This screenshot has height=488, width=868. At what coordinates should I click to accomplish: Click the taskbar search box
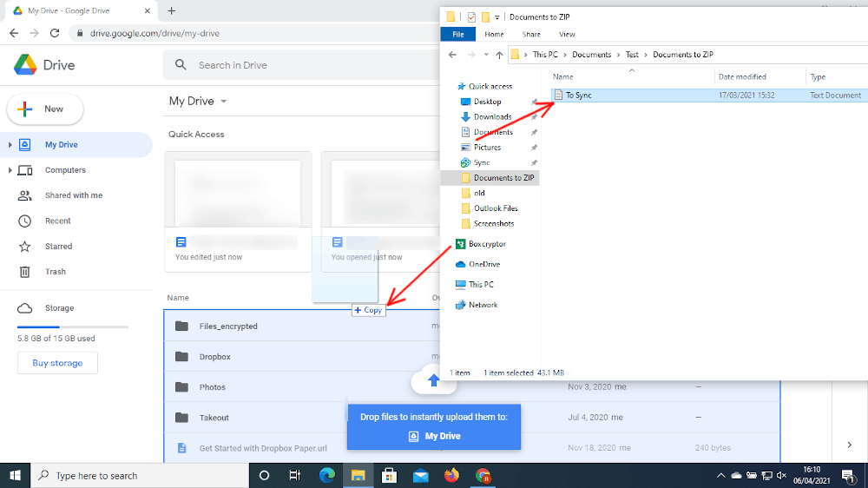(140, 476)
